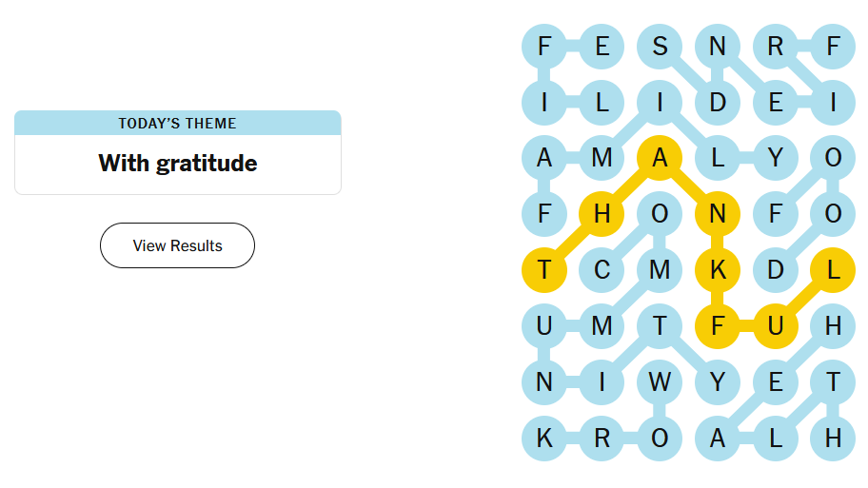
Task: Pick the blue H beside yellow U
Action: [x=833, y=326]
